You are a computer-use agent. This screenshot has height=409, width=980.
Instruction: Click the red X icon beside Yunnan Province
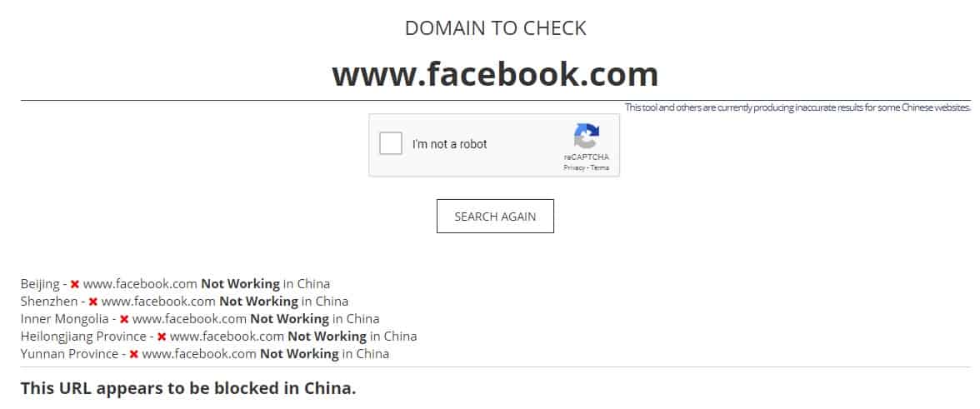click(x=133, y=354)
